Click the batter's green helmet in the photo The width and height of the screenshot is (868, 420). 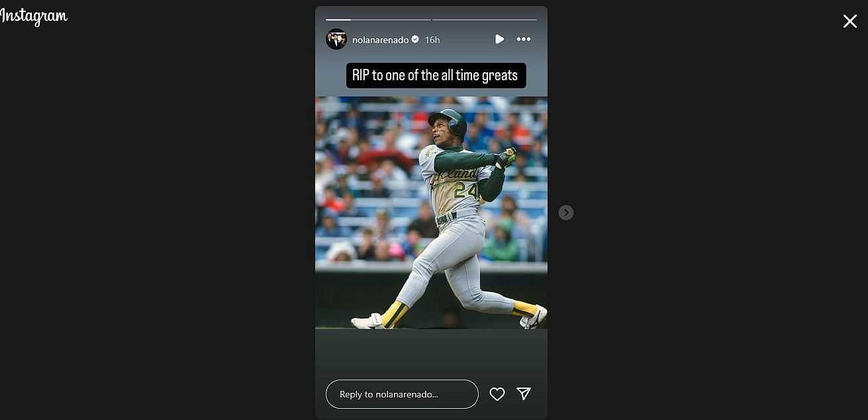tap(449, 121)
